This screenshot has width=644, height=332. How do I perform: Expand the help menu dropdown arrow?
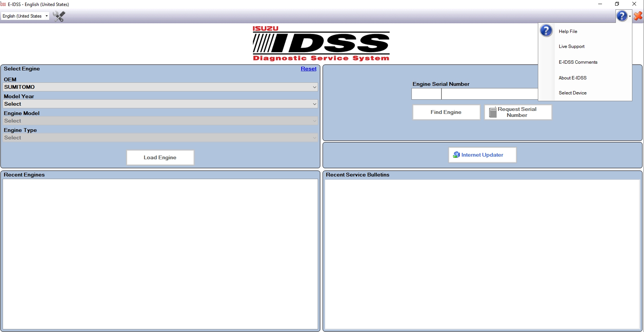[x=630, y=16]
